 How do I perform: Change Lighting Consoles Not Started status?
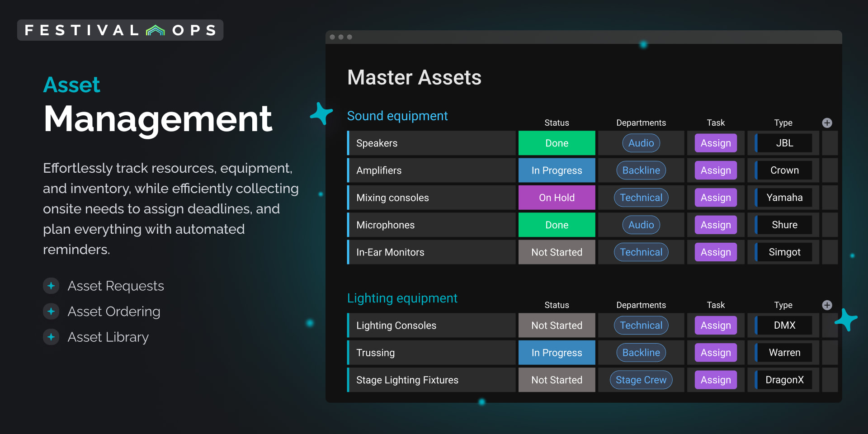(x=557, y=325)
